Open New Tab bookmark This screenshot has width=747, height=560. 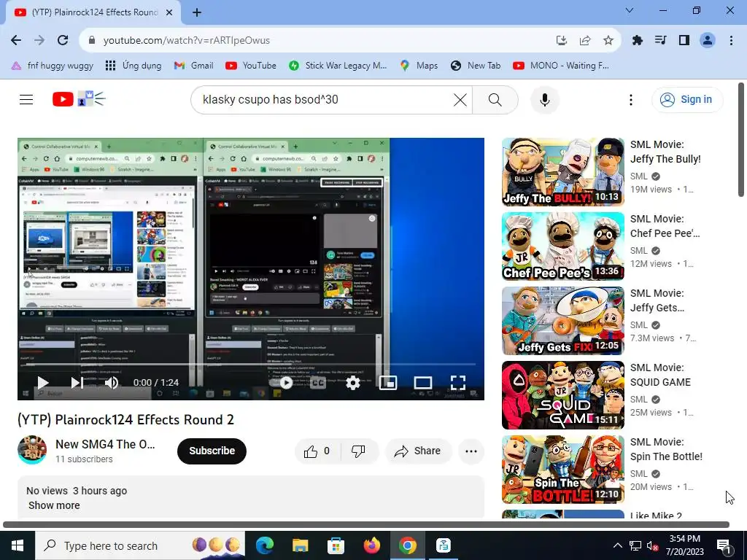coord(476,65)
